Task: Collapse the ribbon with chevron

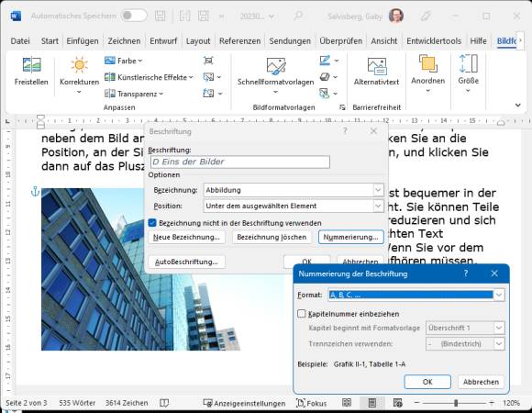Action: click(517, 106)
